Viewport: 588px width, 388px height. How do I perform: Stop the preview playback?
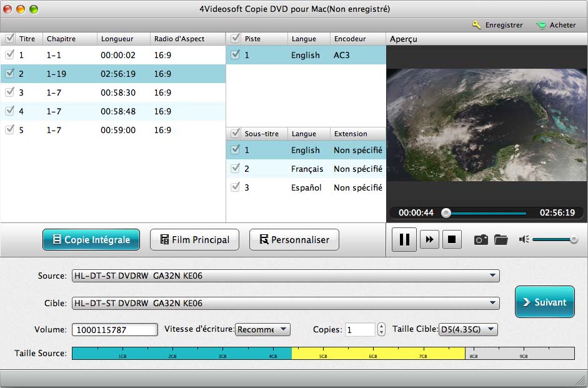(452, 240)
